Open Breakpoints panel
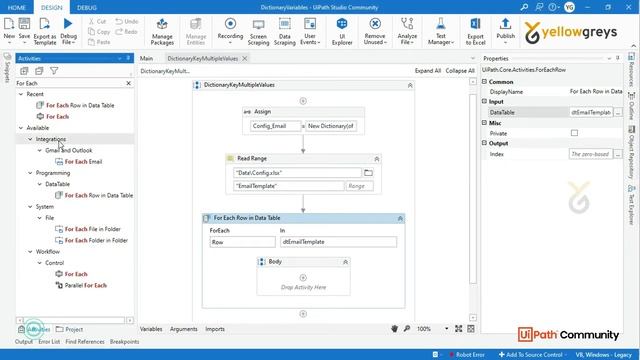640x360 pixels. point(124,342)
